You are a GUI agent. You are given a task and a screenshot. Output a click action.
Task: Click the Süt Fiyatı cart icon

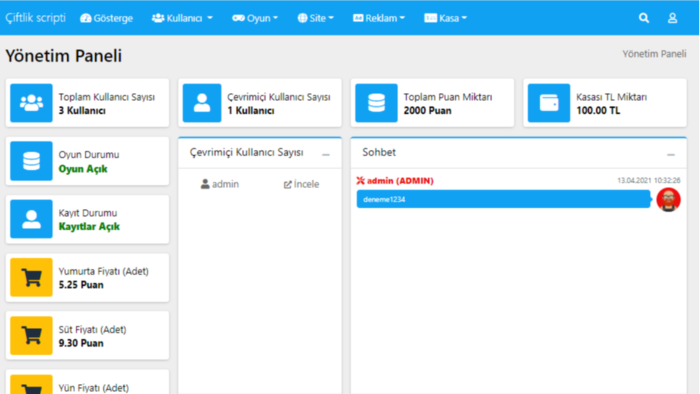click(31, 336)
